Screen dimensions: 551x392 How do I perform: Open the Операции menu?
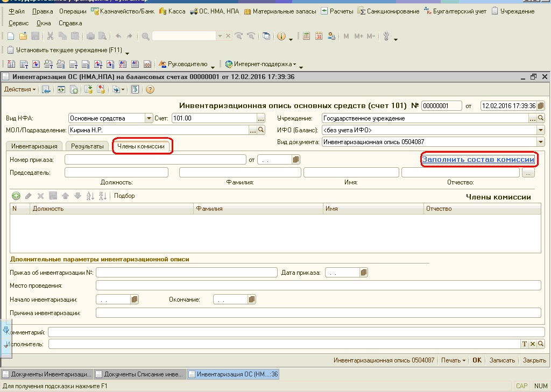point(73,11)
